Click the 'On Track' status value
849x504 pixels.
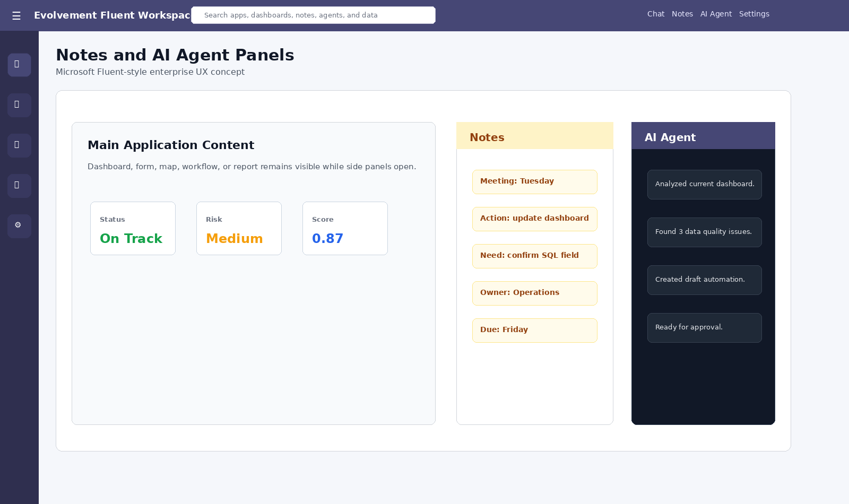pyautogui.click(x=131, y=239)
